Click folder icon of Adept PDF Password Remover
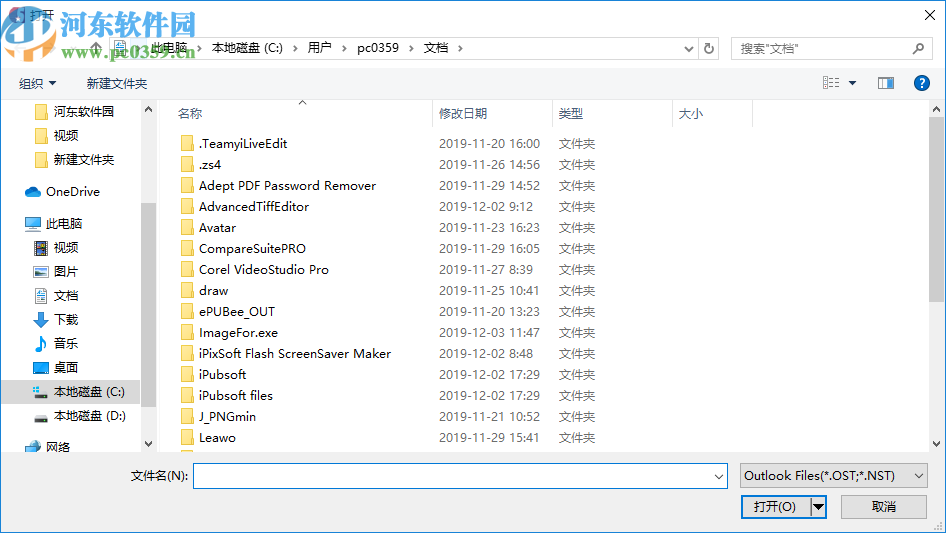The height and width of the screenshot is (533, 946). point(188,186)
